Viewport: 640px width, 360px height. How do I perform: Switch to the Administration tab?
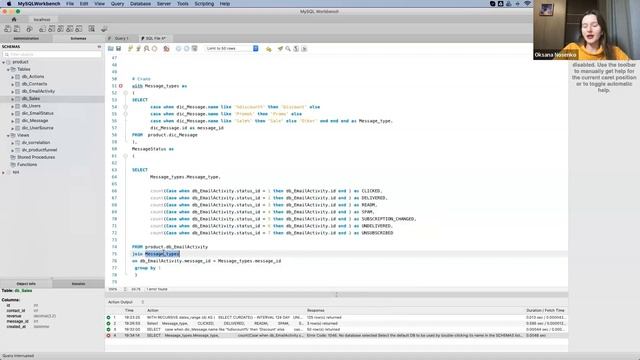tap(26, 38)
